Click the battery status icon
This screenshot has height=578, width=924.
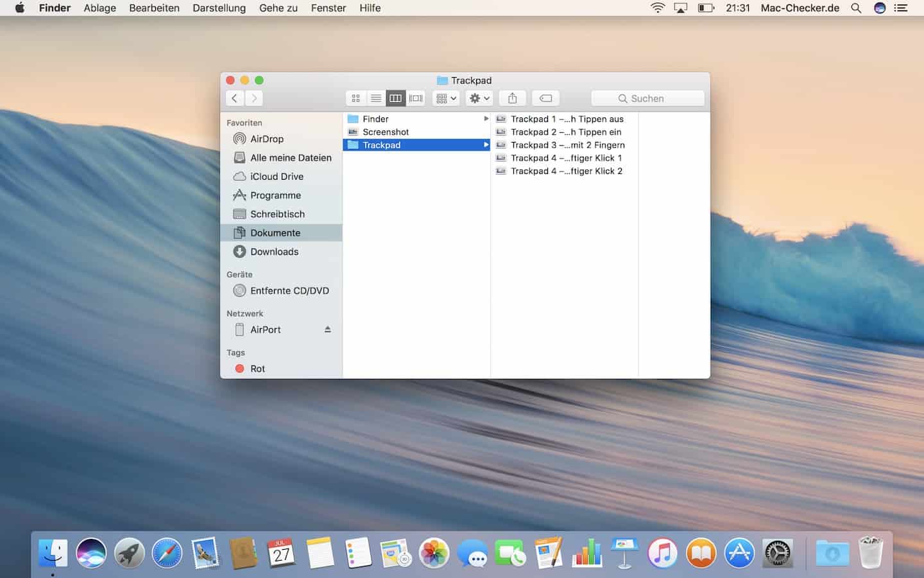706,8
